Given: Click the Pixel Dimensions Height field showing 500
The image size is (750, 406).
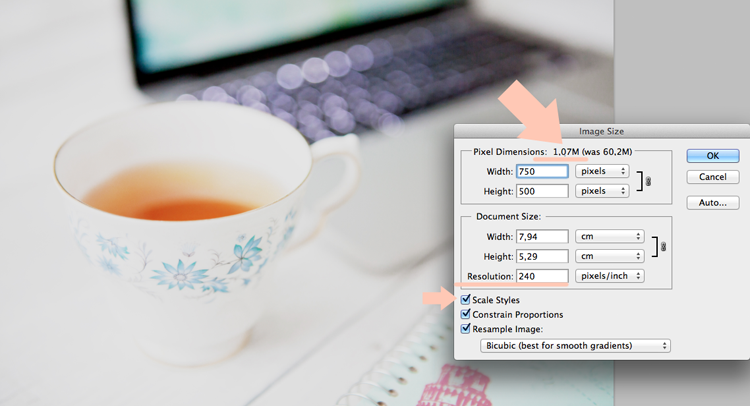Looking at the screenshot, I should point(542,191).
